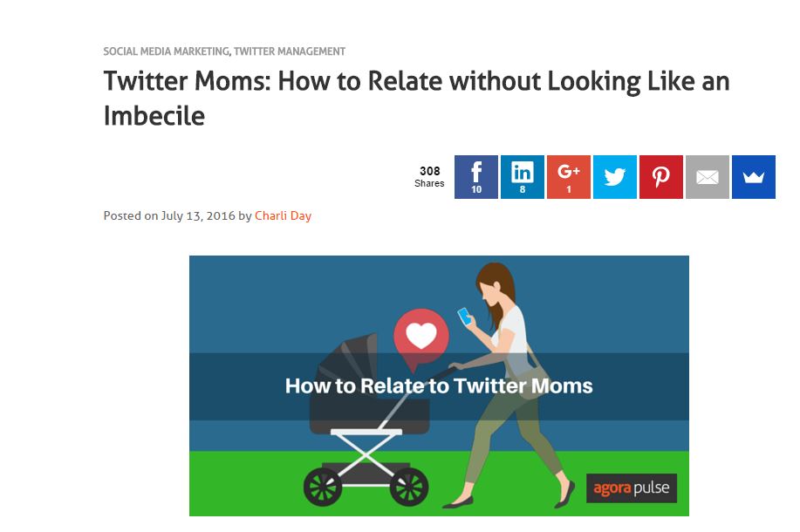Open the Social Media Marketing category
The height and width of the screenshot is (532, 800).
(x=167, y=51)
